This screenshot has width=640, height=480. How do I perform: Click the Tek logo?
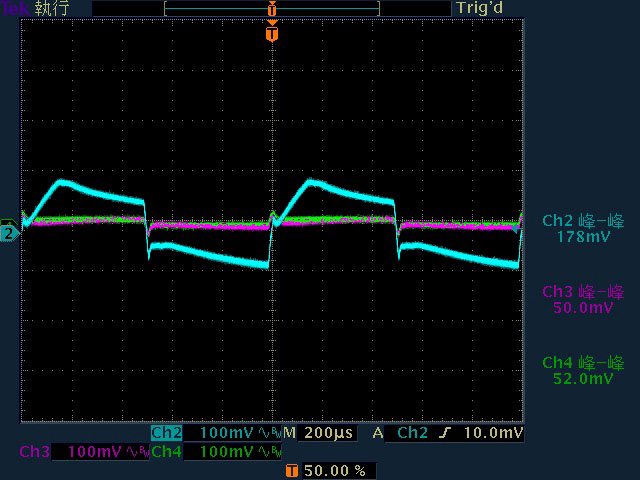(x=15, y=8)
